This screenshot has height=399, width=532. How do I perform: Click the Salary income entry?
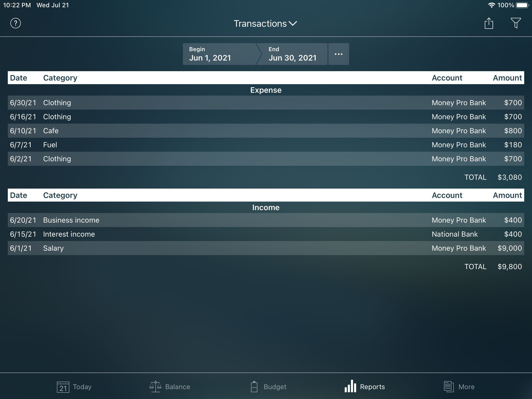coord(266,248)
